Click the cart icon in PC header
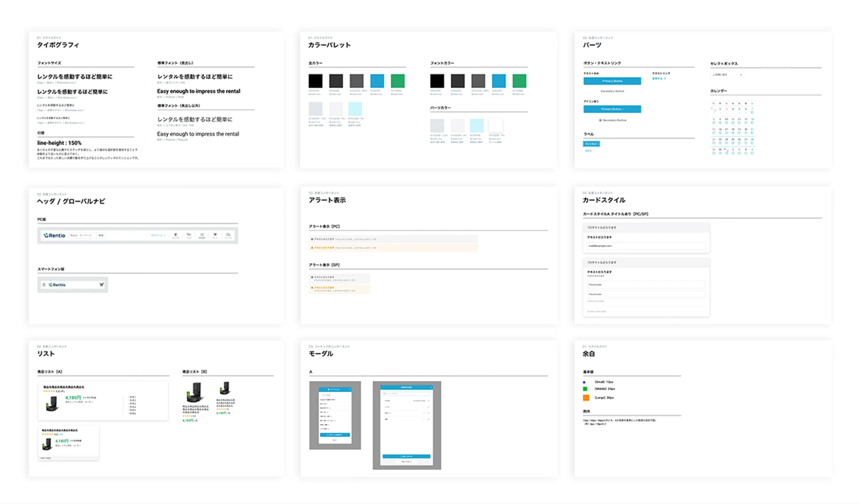859x504 pixels. [215, 235]
